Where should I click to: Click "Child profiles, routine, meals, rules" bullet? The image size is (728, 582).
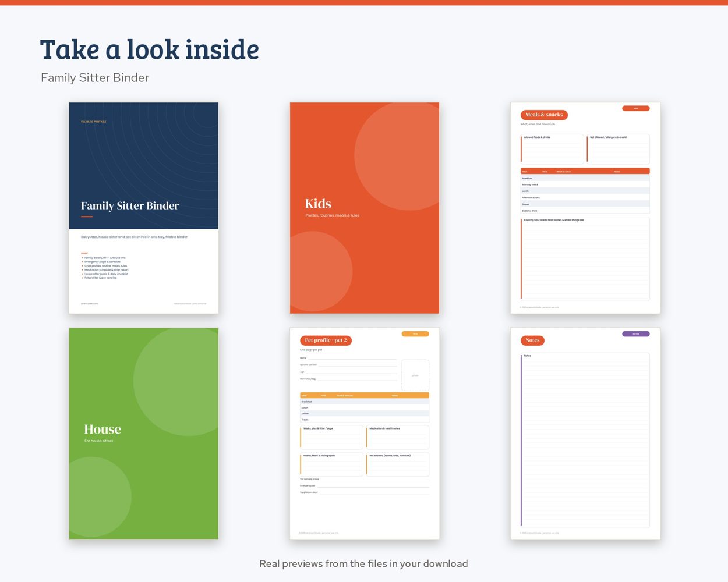tap(105, 266)
